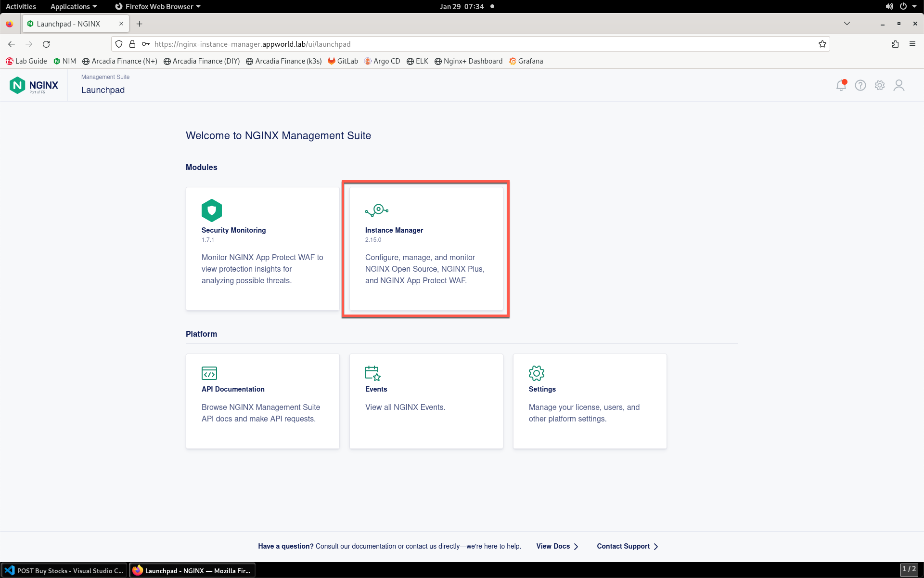Bookmark this page with the star icon
Viewport: 924px width, 578px height.
coord(822,44)
